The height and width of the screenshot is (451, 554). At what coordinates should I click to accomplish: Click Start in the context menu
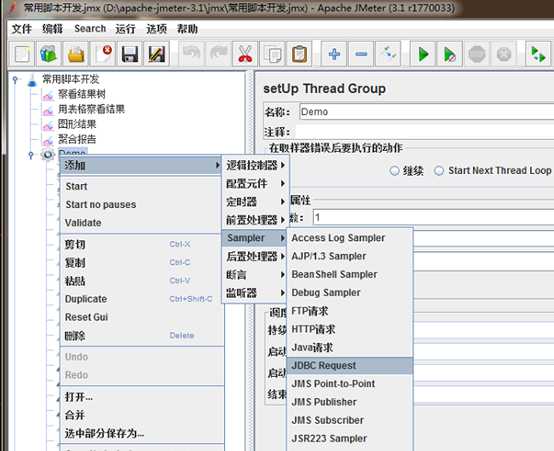pyautogui.click(x=141, y=186)
